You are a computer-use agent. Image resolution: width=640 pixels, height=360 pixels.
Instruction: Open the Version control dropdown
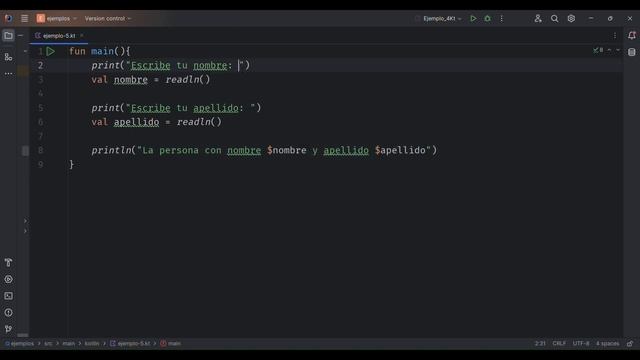(108, 18)
